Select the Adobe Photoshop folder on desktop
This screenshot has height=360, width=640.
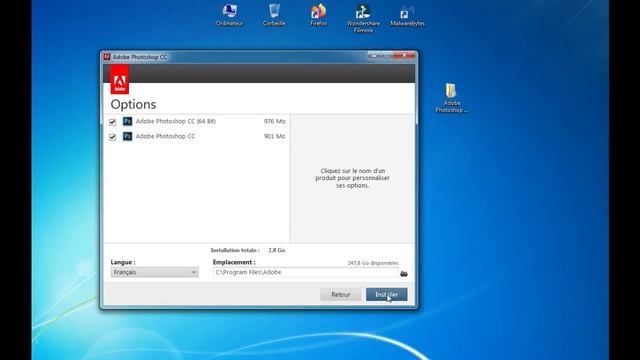tap(451, 98)
